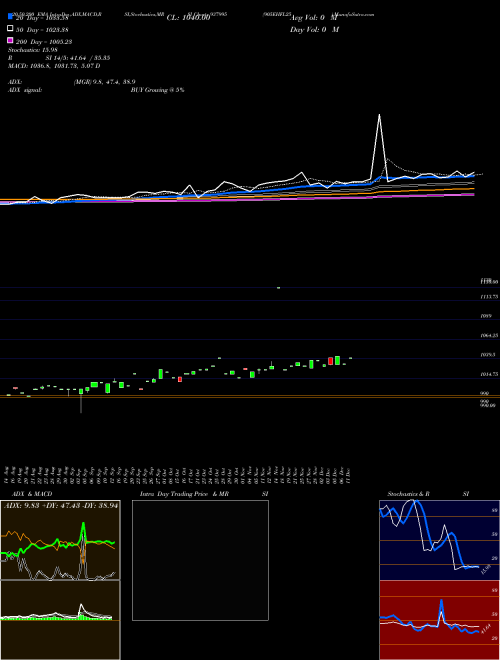Click the 1089 price axis label

[486, 316]
